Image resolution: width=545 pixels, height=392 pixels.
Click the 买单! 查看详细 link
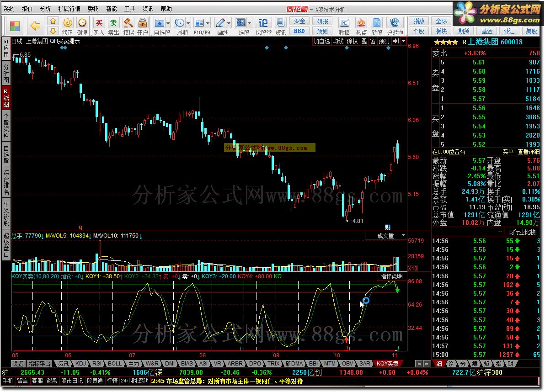tap(521, 152)
